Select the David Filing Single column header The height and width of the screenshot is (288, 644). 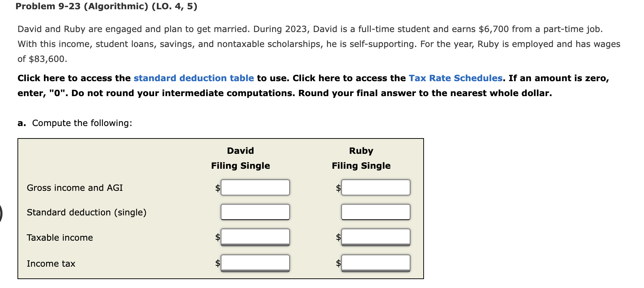(240, 158)
